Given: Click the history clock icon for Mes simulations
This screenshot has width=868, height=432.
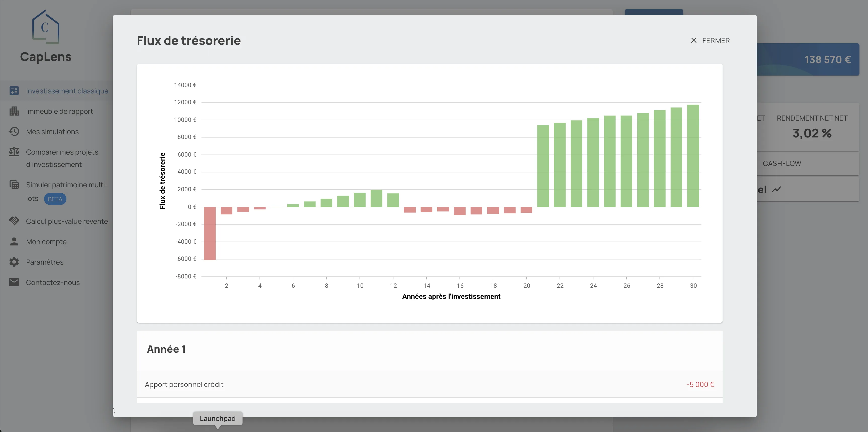Looking at the screenshot, I should click(x=14, y=131).
